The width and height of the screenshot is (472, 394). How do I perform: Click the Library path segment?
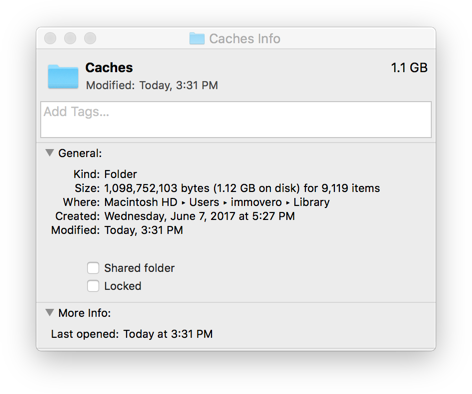pyautogui.click(x=311, y=202)
